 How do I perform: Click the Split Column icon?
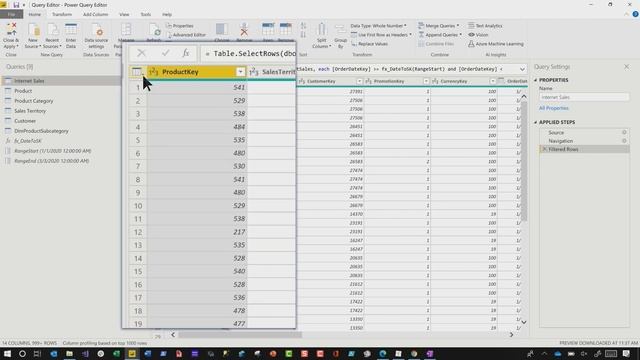[x=321, y=29]
